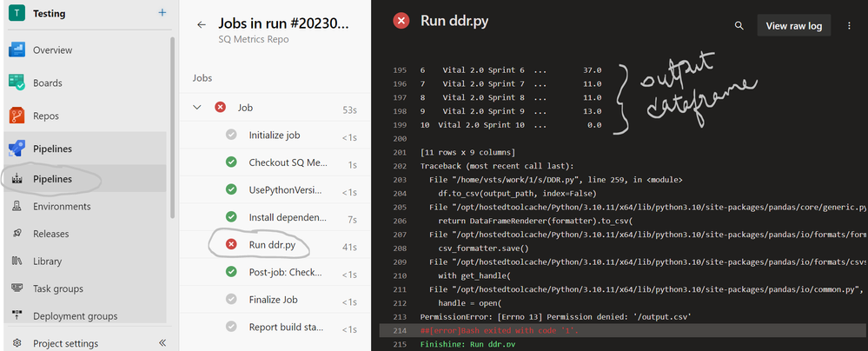Viewport: 868px width, 351px height.
Task: Click the green check icon on Checkout
Action: 231,162
